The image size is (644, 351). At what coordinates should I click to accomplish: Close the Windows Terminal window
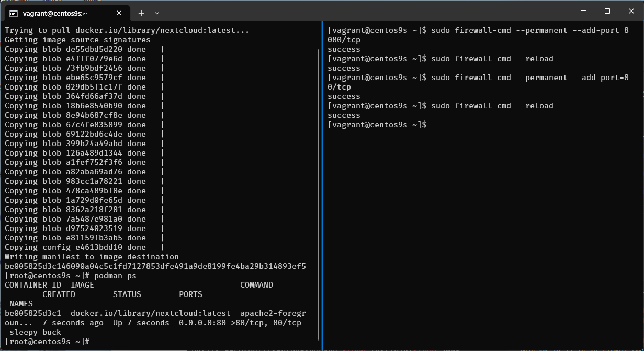tap(631, 11)
